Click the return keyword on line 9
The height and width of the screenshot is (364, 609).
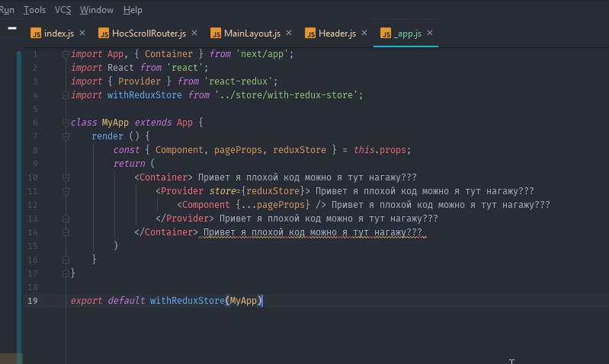pyautogui.click(x=129, y=164)
